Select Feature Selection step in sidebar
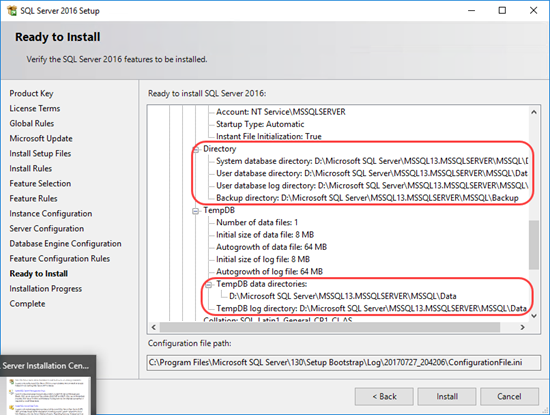The image size is (550, 415). tap(40, 184)
